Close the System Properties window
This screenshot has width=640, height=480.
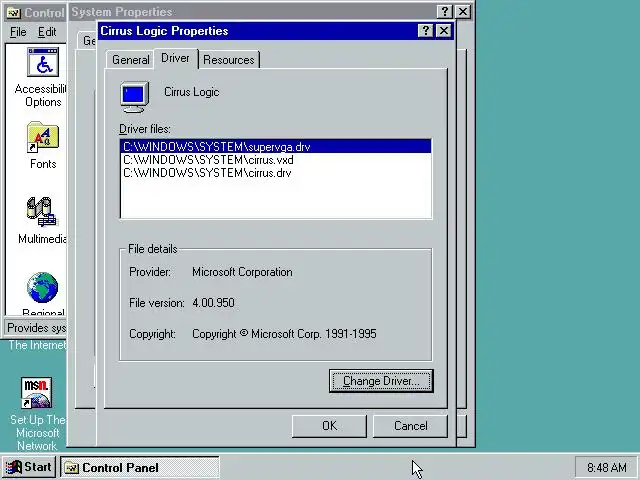463,12
